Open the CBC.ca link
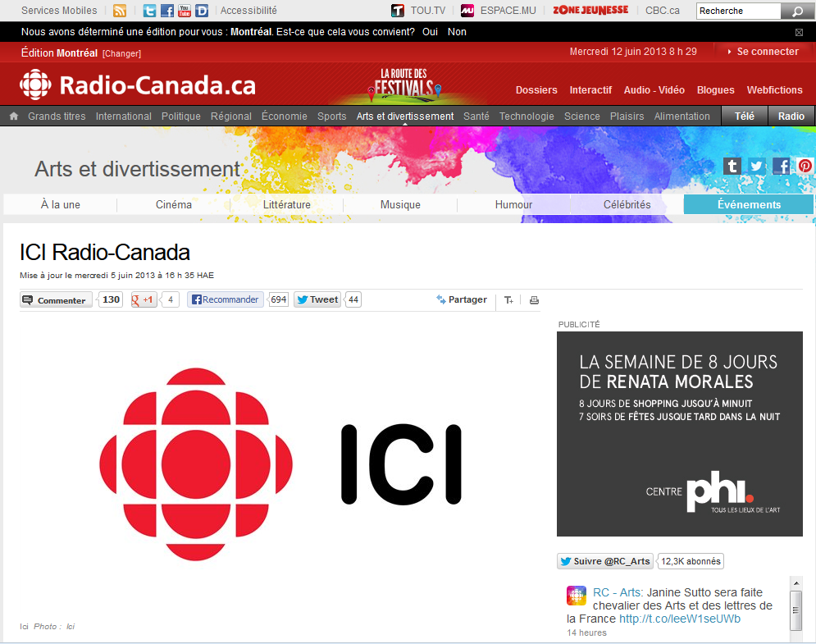The image size is (816, 644). [x=663, y=11]
